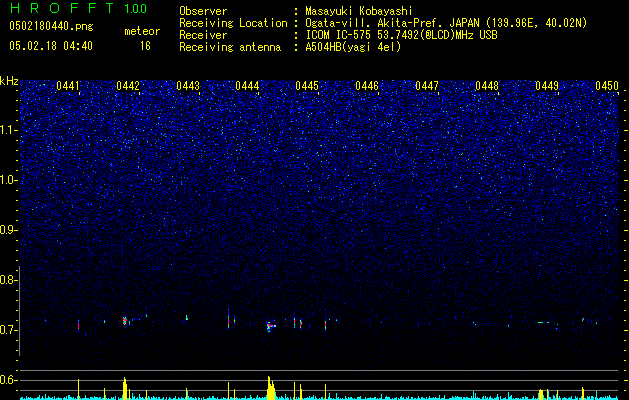Click the 1.1 kHz axis label
Screen dimensions: 629x400
8,130
